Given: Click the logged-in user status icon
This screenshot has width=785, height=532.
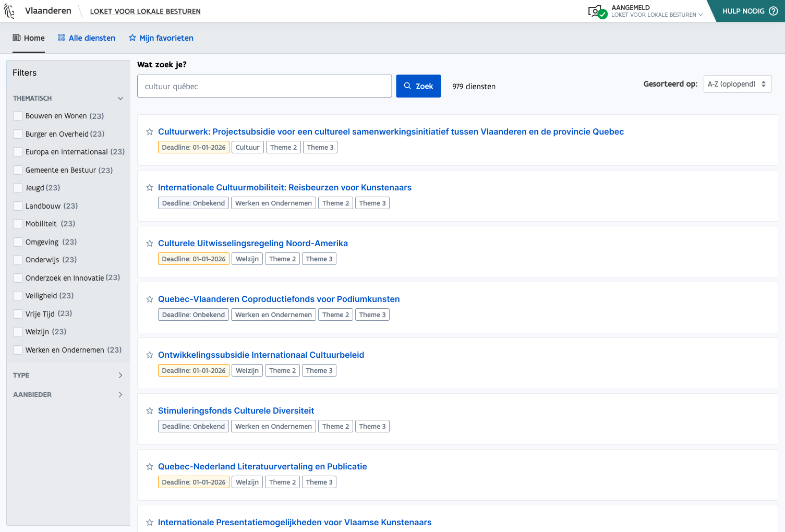Looking at the screenshot, I should (597, 11).
